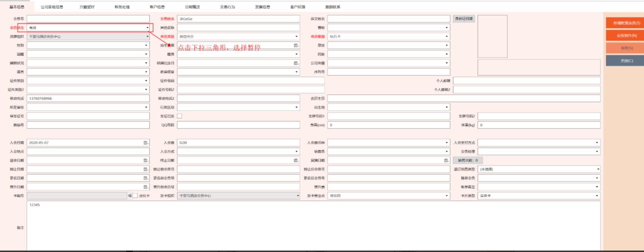Enable the 虚拟卡 checkbox
Screen dimensions: 644x252
click(x=135, y=196)
